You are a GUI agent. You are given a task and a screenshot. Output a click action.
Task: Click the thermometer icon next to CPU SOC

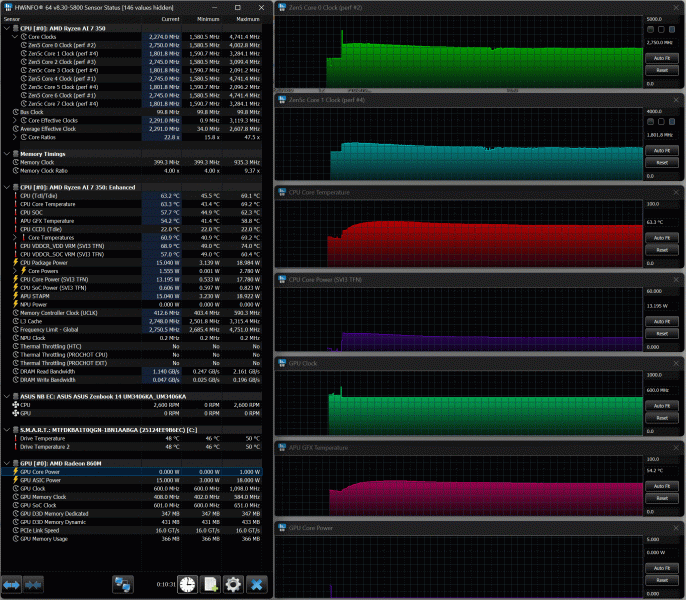click(x=16, y=212)
